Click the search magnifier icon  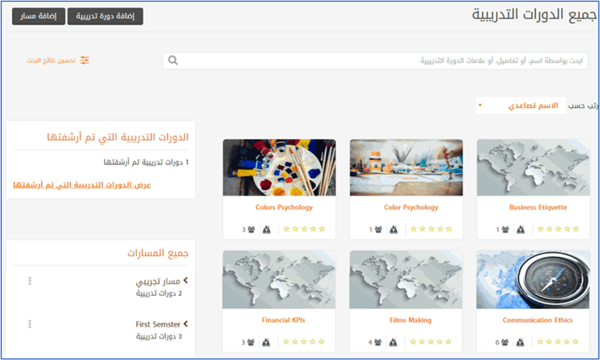click(173, 60)
